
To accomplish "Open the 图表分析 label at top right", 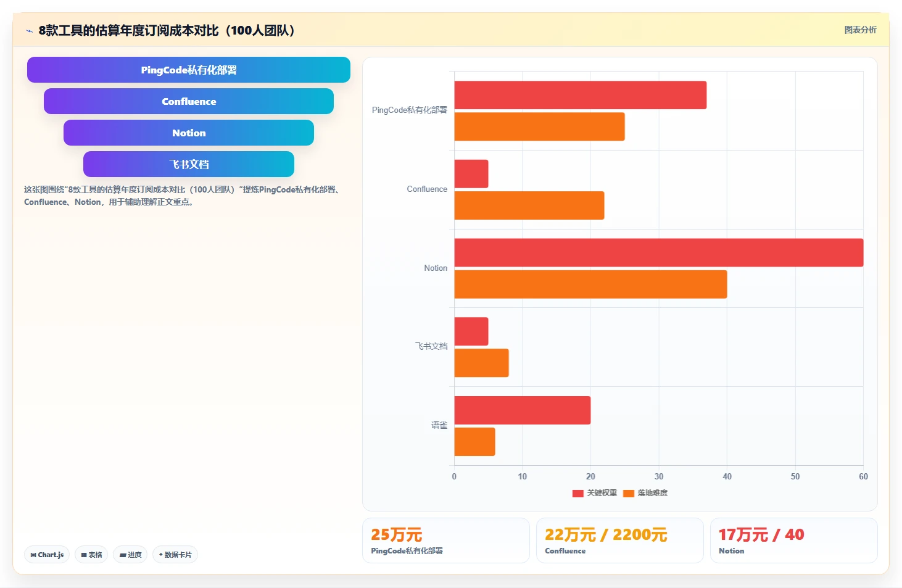I will pos(860,30).
